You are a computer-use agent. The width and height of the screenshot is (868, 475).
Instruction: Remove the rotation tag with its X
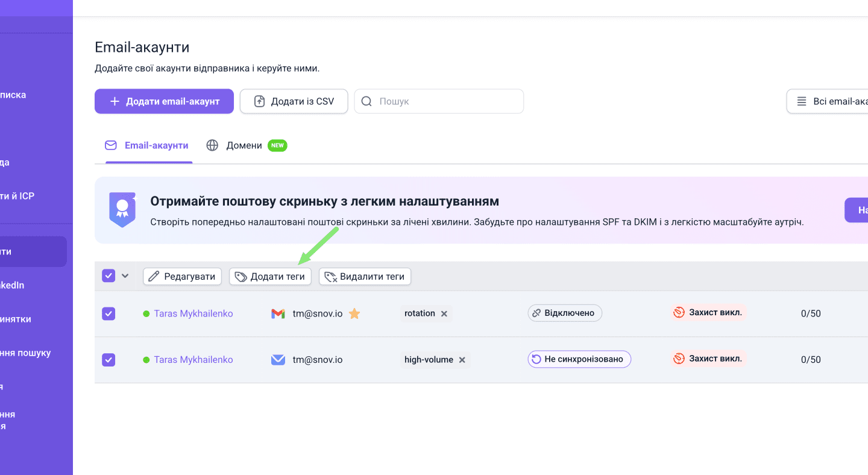[x=444, y=313]
